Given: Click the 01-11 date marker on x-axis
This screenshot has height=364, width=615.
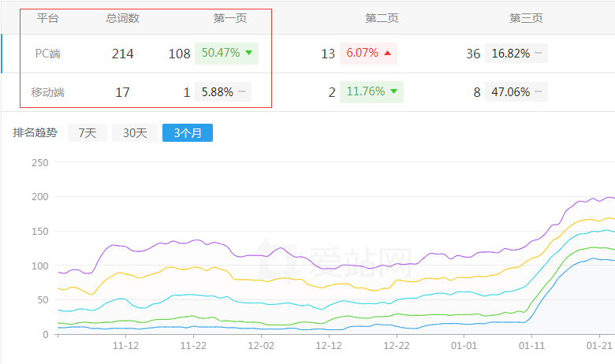Looking at the screenshot, I should coord(532,346).
